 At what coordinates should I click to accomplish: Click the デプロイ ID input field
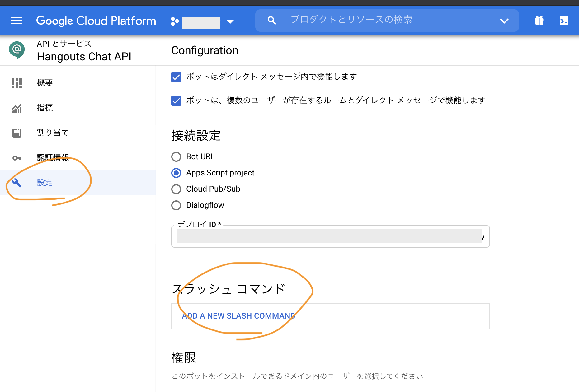coord(330,236)
